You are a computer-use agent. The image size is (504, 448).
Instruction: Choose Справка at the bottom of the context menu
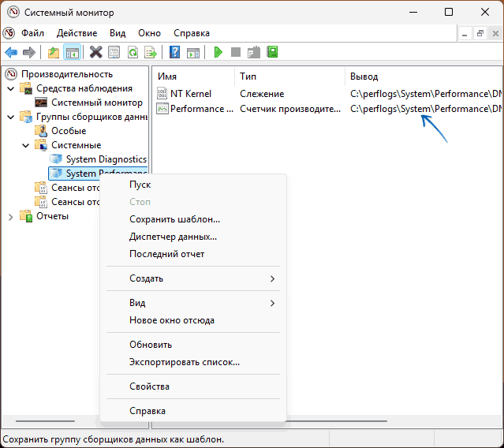193,411
